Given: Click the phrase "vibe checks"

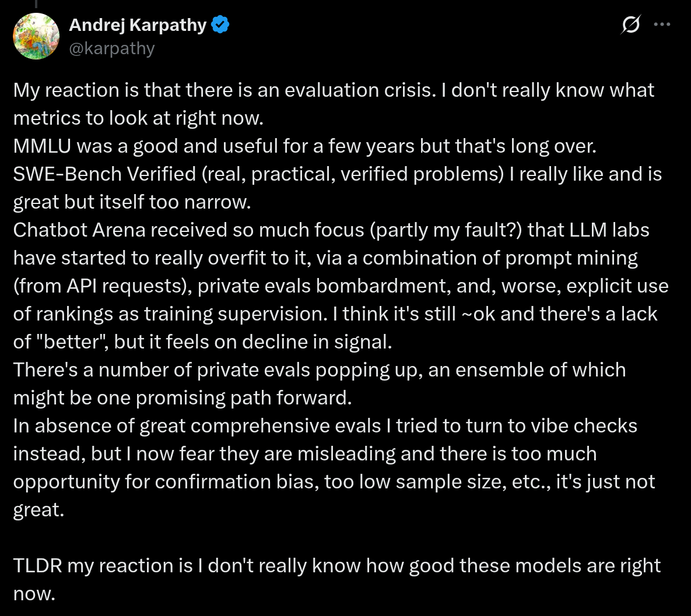Looking at the screenshot, I should tap(583, 425).
